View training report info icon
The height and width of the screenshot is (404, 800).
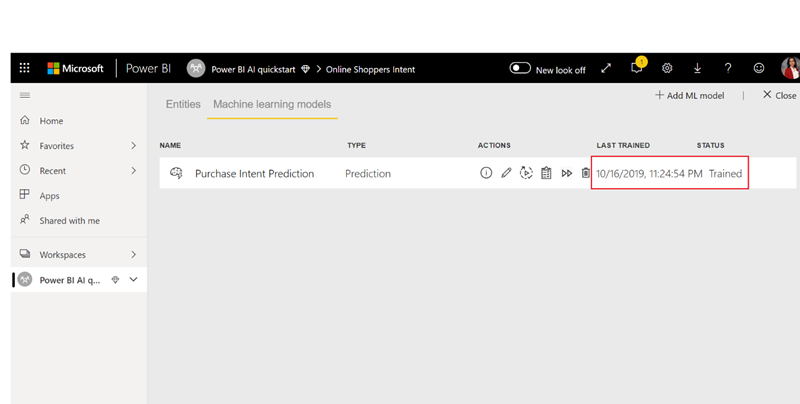[x=486, y=173]
